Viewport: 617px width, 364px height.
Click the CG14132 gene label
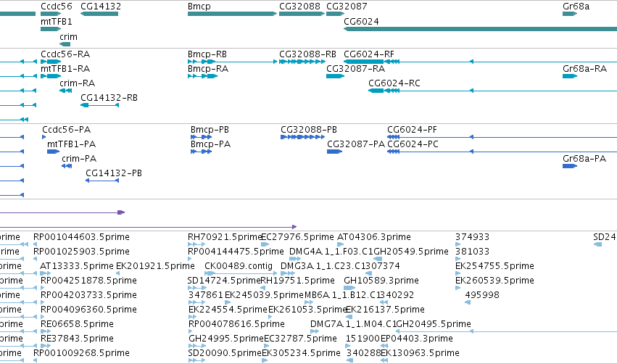(x=101, y=7)
